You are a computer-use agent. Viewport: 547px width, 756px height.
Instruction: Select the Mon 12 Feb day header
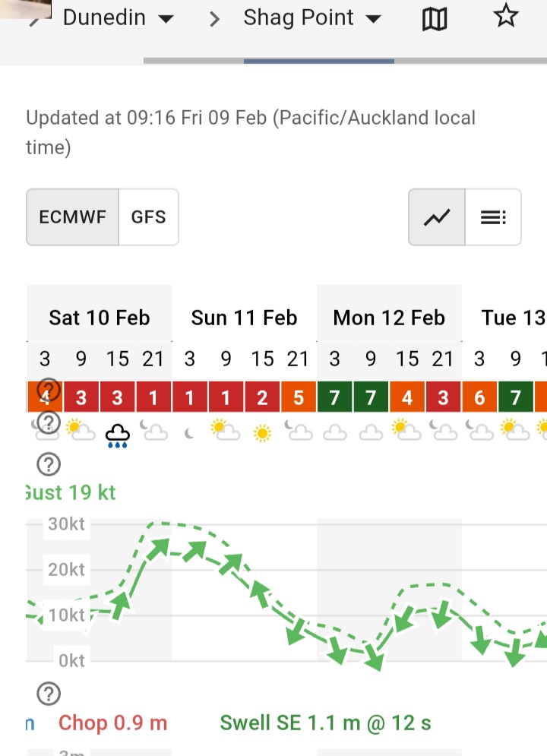[389, 318]
